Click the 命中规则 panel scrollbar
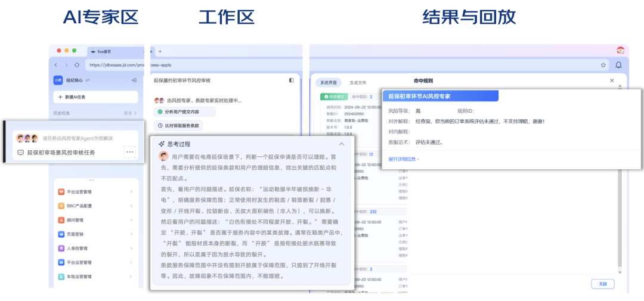This screenshot has height=301, width=644. [620, 179]
